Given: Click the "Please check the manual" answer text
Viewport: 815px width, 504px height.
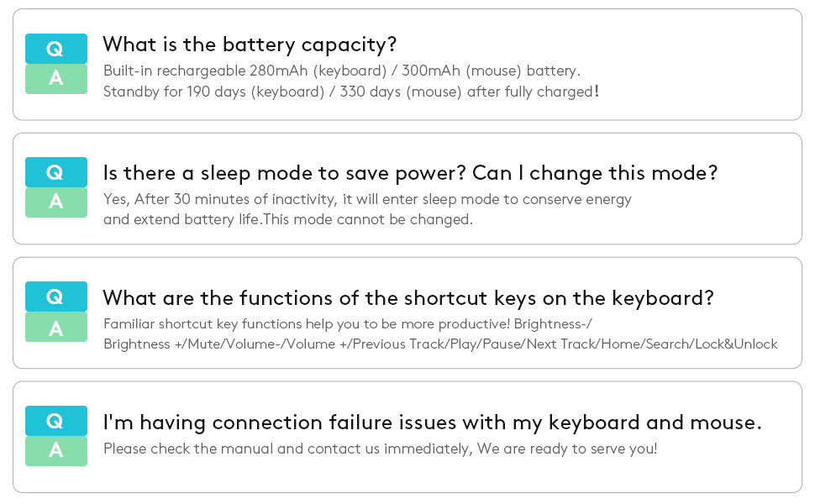Looking at the screenshot, I should 380,449.
